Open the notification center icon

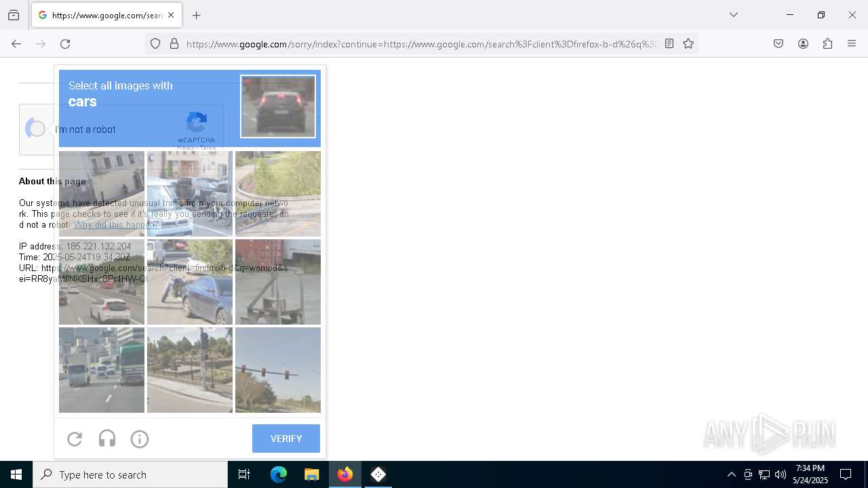846,474
